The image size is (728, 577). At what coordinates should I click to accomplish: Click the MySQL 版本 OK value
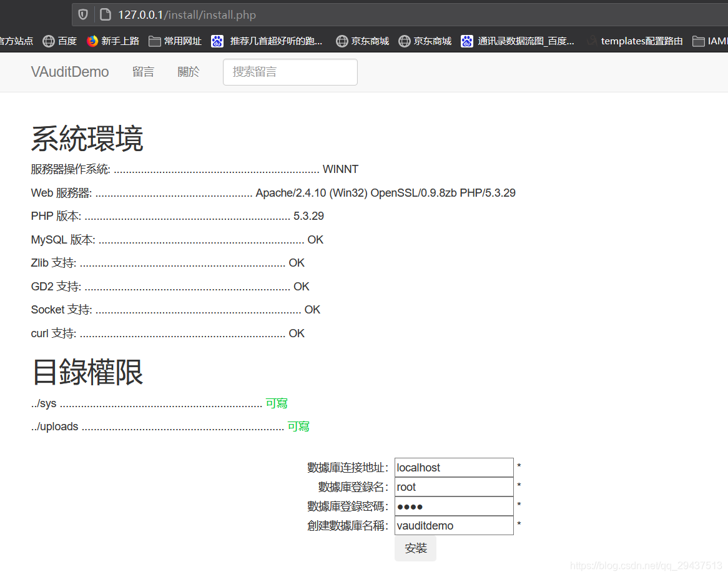[x=315, y=240]
